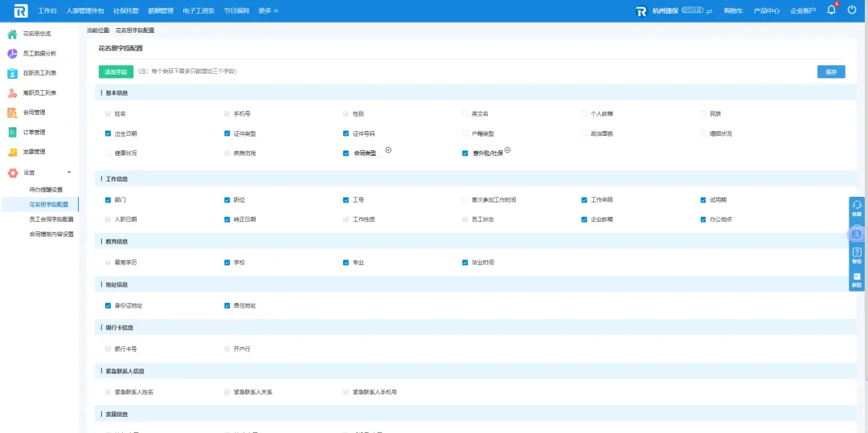Open the 教程 tutorial widget

pos(857,280)
